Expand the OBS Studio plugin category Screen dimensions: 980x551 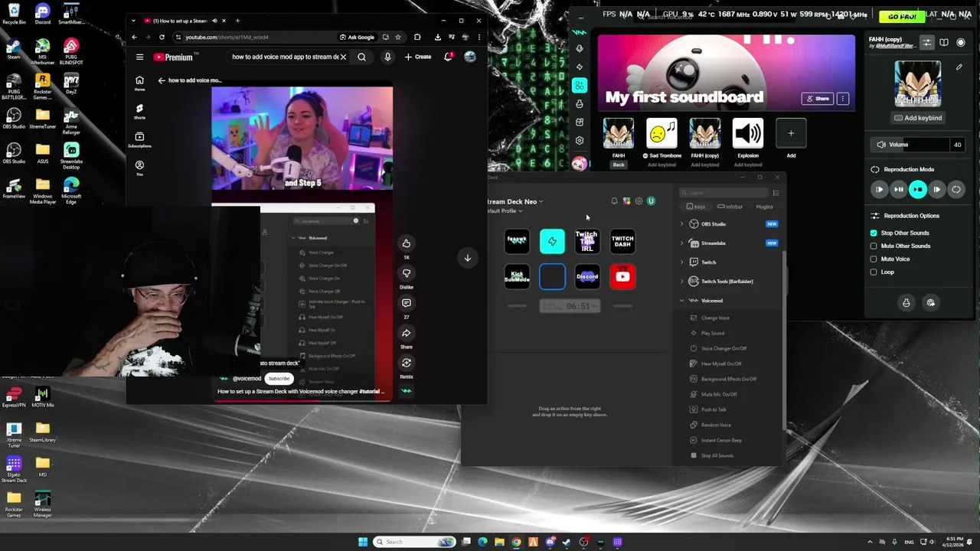681,224
